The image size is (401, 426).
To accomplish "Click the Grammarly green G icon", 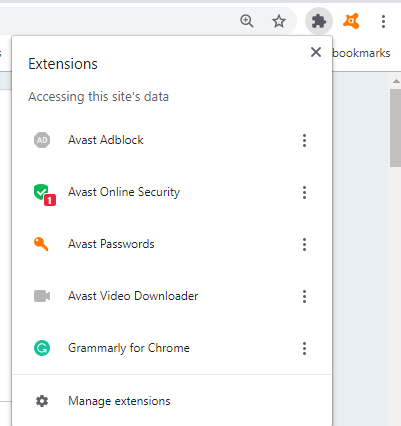I will (x=42, y=348).
